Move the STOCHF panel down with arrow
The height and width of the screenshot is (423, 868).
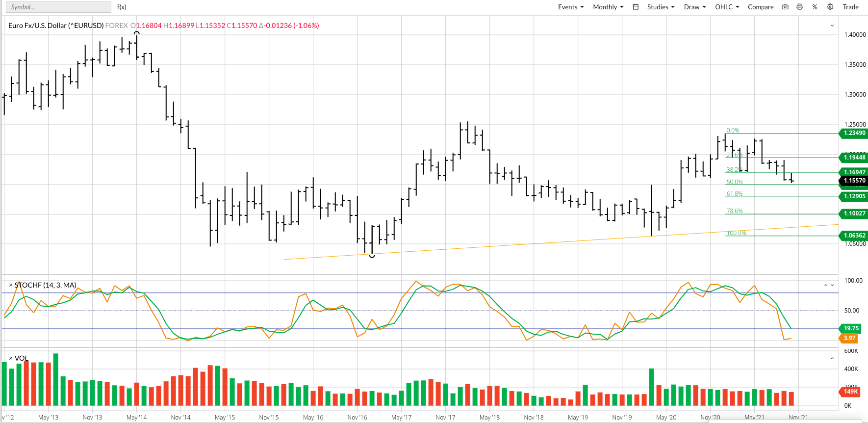click(x=832, y=285)
